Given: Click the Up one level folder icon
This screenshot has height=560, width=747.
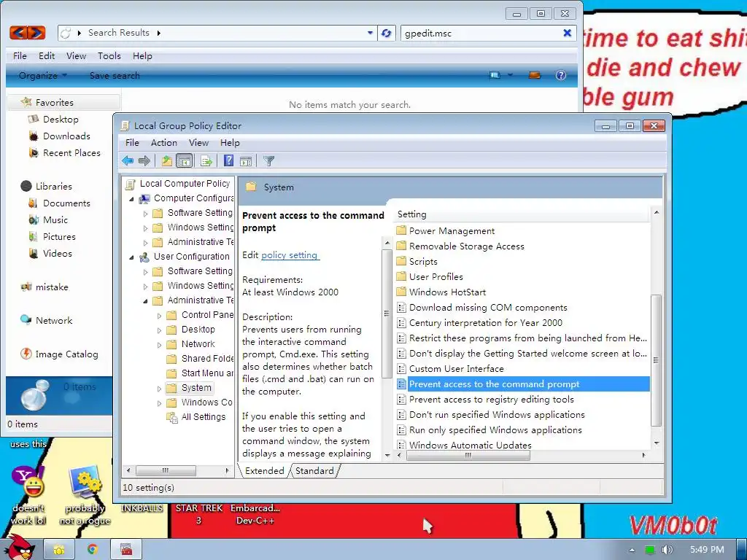Looking at the screenshot, I should [x=166, y=161].
